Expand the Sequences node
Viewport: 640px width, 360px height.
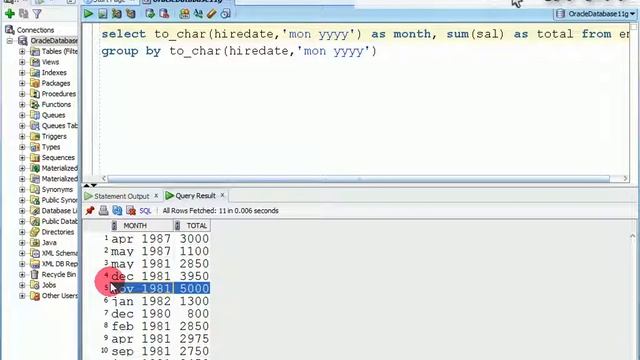pos(22,158)
